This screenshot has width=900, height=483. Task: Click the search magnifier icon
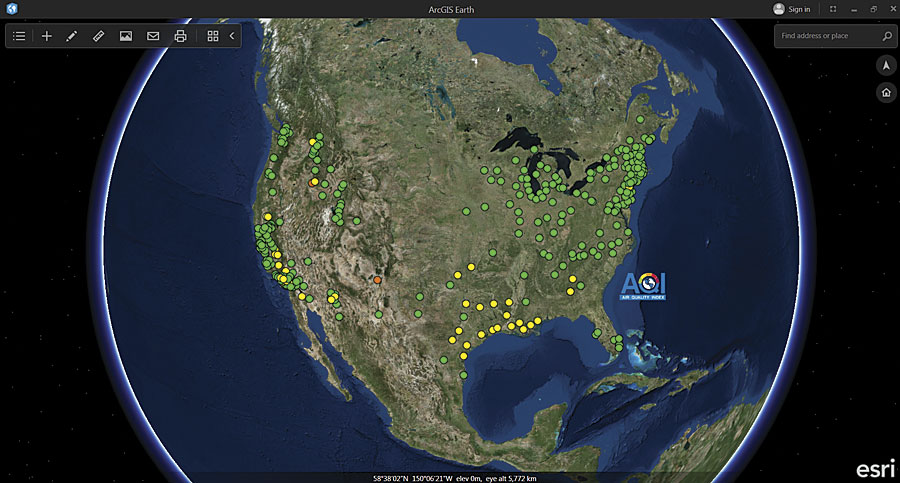[887, 36]
